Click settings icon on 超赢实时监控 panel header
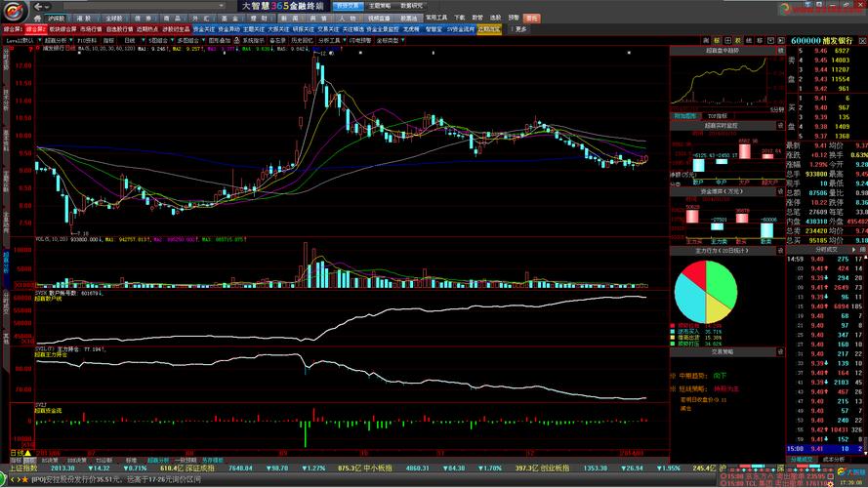 (x=780, y=126)
